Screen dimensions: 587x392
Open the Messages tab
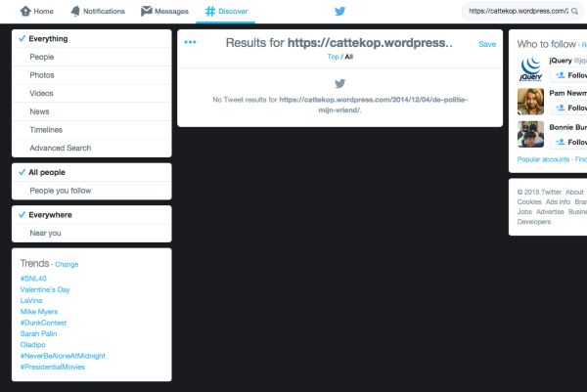[x=164, y=12]
